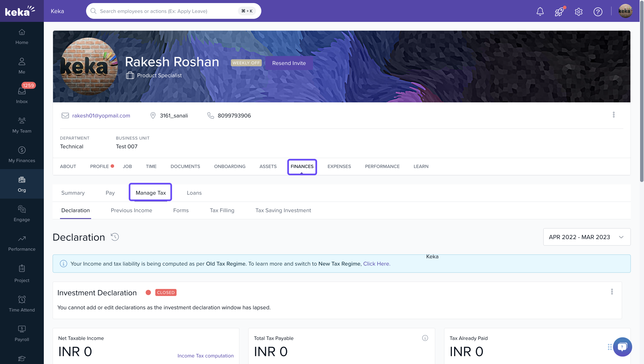Image resolution: width=644 pixels, height=364 pixels.
Task: Click the help question mark icon
Action: (x=598, y=12)
